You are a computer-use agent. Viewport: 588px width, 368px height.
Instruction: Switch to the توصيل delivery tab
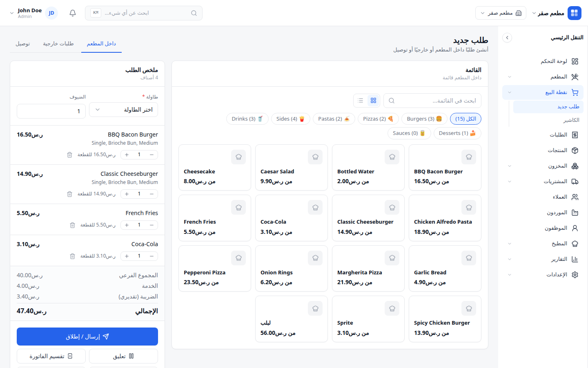coord(23,44)
